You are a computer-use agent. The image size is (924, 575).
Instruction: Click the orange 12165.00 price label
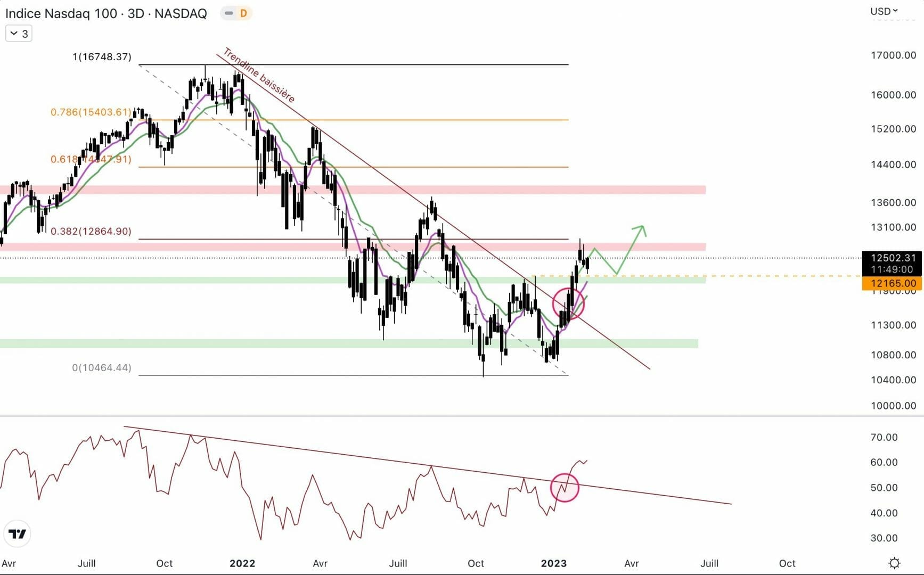pyautogui.click(x=892, y=283)
